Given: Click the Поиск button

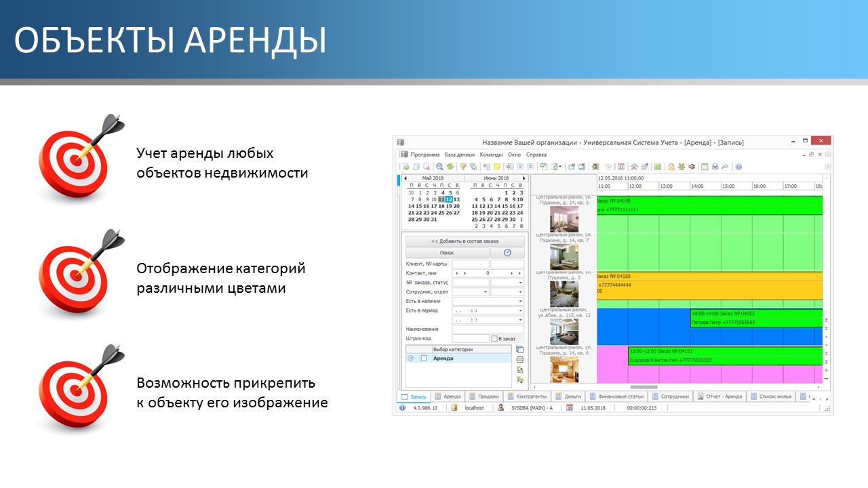Looking at the screenshot, I should pyautogui.click(x=447, y=253).
